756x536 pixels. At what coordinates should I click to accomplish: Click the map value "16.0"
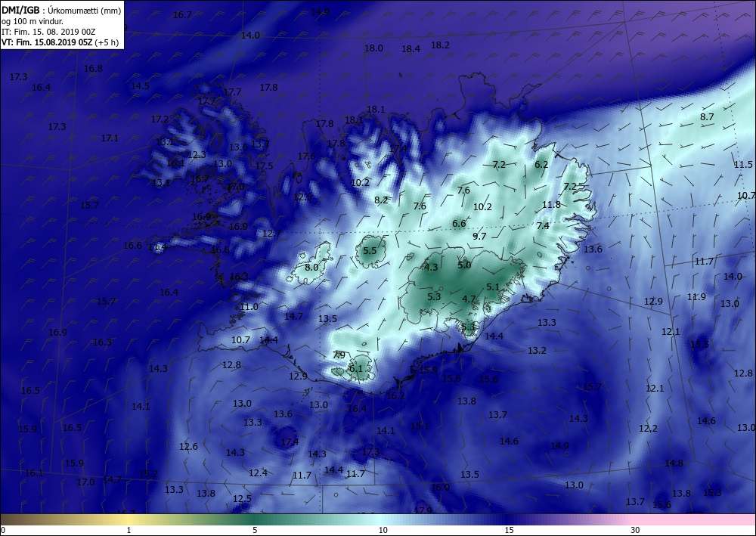[x=440, y=488]
